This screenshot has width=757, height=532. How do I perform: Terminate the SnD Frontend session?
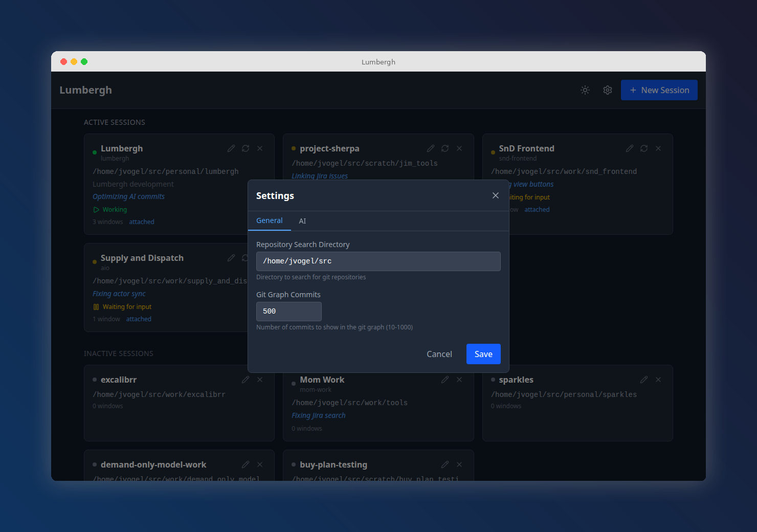(658, 148)
